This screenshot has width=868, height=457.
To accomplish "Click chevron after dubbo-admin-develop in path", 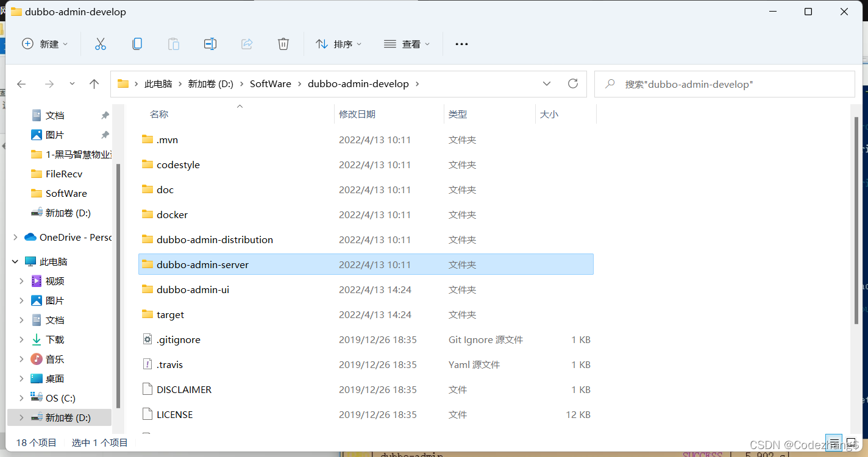I will coord(417,84).
